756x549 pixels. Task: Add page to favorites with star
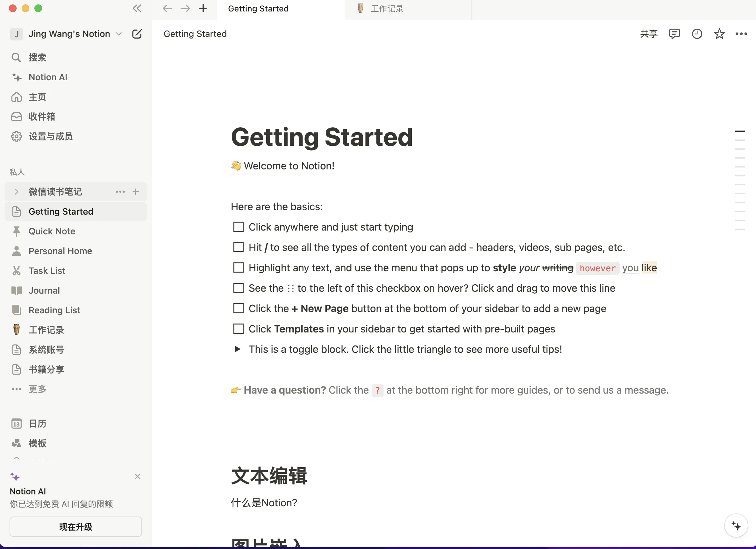[x=719, y=34]
